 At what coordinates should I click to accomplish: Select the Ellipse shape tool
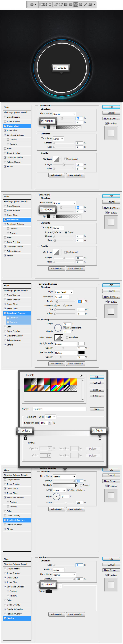tap(76, 5)
